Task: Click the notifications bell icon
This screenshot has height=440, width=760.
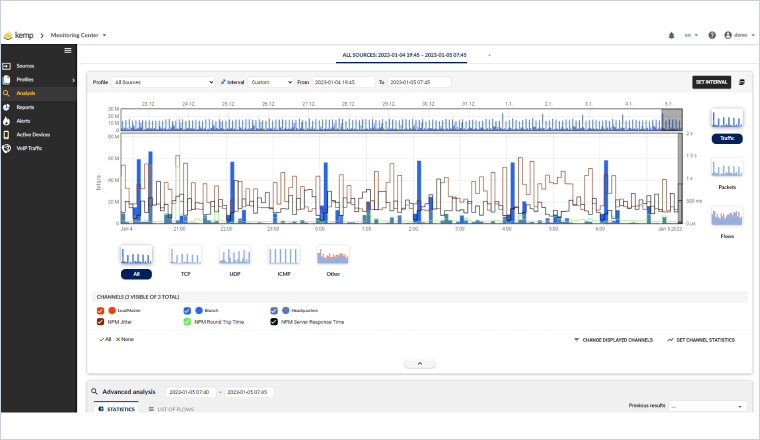Action: (x=671, y=35)
